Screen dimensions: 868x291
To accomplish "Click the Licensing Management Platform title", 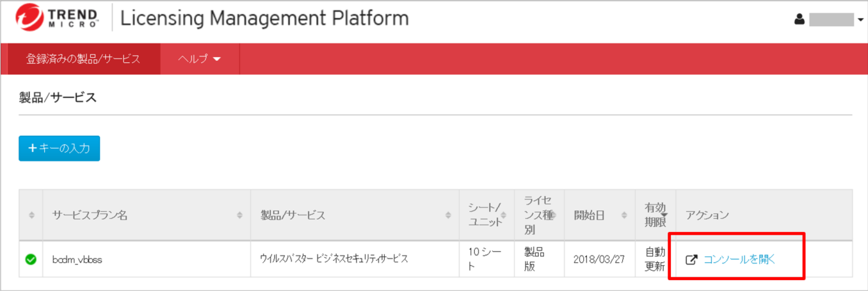I will point(264,18).
